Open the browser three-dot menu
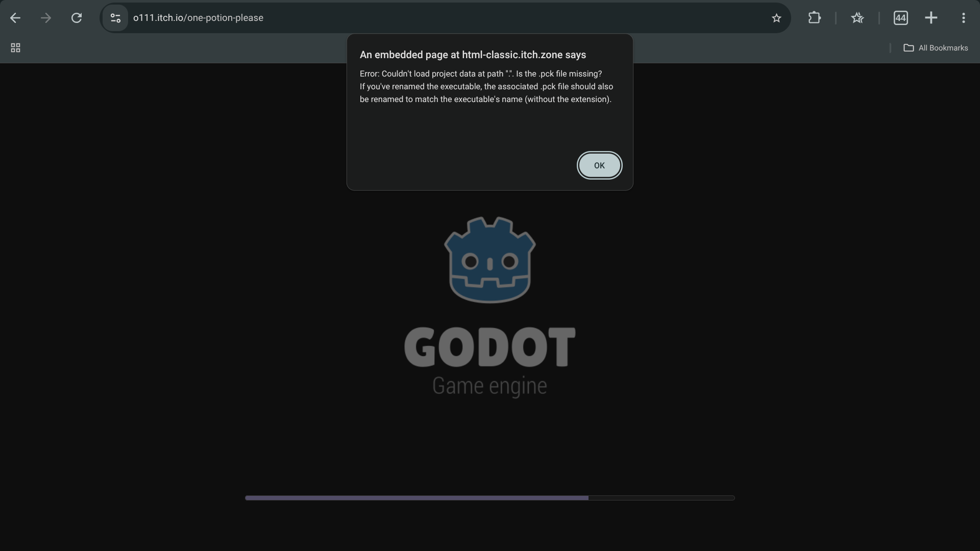This screenshot has width=980, height=551. 964,18
